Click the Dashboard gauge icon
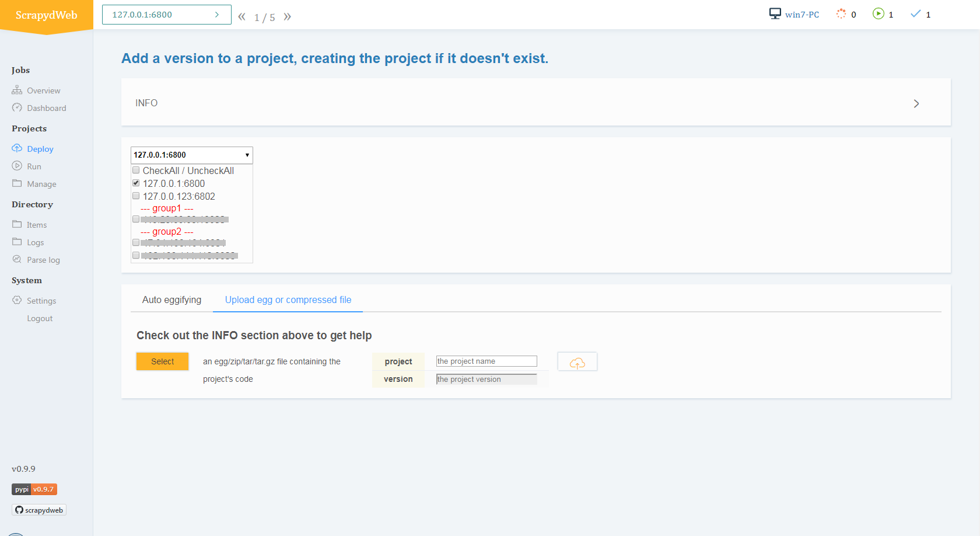 [x=17, y=108]
